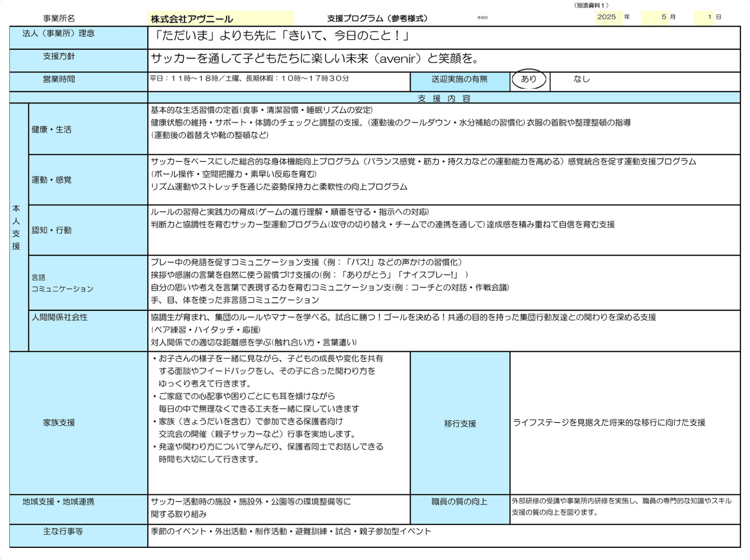The height and width of the screenshot is (560, 750).
Task: Click the 支援プログラム（参考様式） title
Action: point(377,18)
